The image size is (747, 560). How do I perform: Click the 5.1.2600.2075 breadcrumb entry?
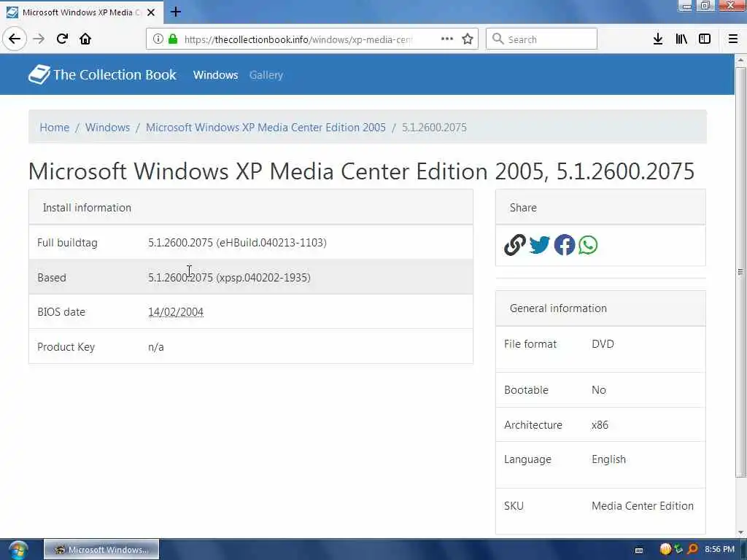pyautogui.click(x=434, y=127)
